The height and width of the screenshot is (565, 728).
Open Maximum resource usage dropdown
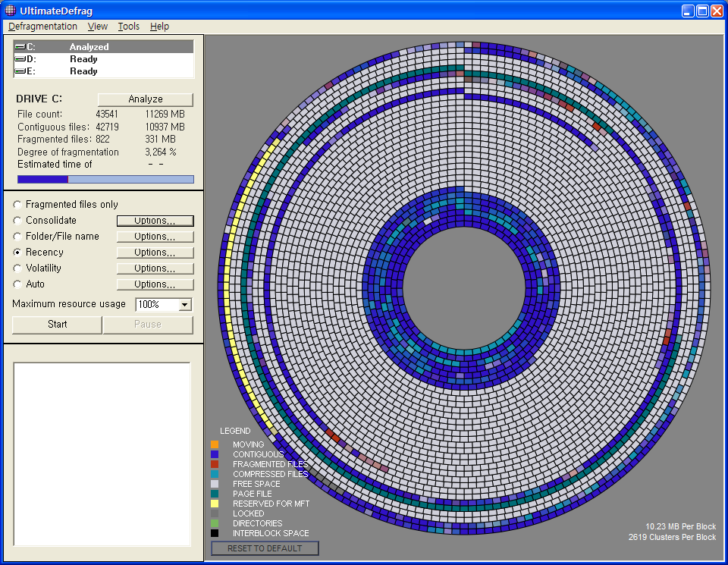pyautogui.click(x=185, y=305)
